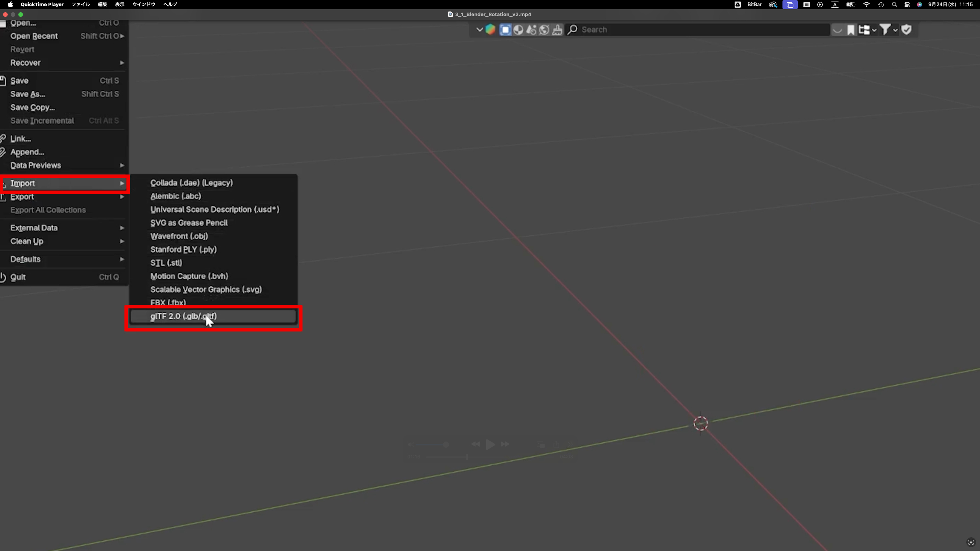Viewport: 980px width, 551px height.
Task: Click the video timeline scrubber
Action: coord(467,457)
